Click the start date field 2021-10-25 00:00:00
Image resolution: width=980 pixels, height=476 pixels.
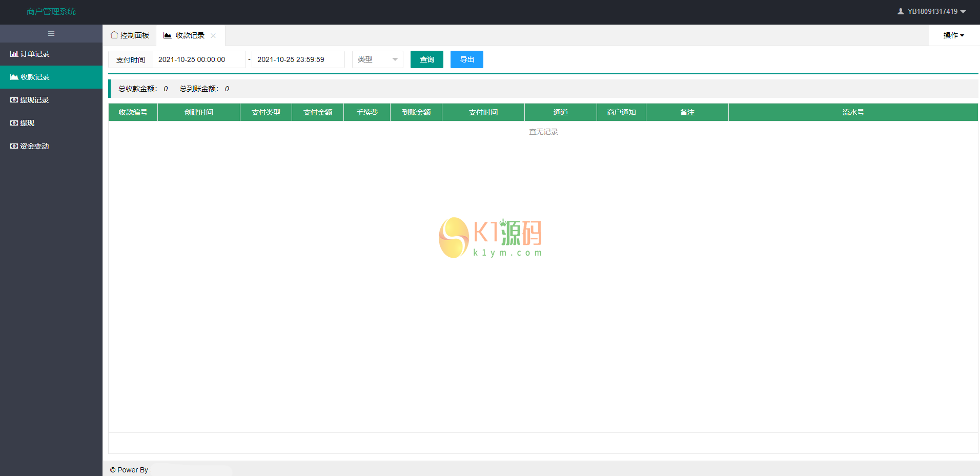(x=199, y=59)
